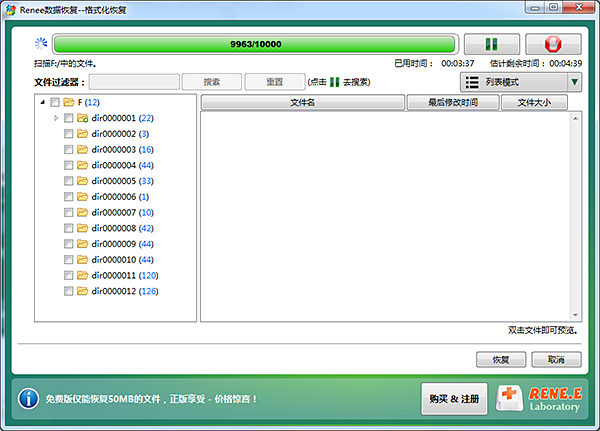Open the list mode dropdown arrow
The image size is (600, 431).
[x=574, y=82]
